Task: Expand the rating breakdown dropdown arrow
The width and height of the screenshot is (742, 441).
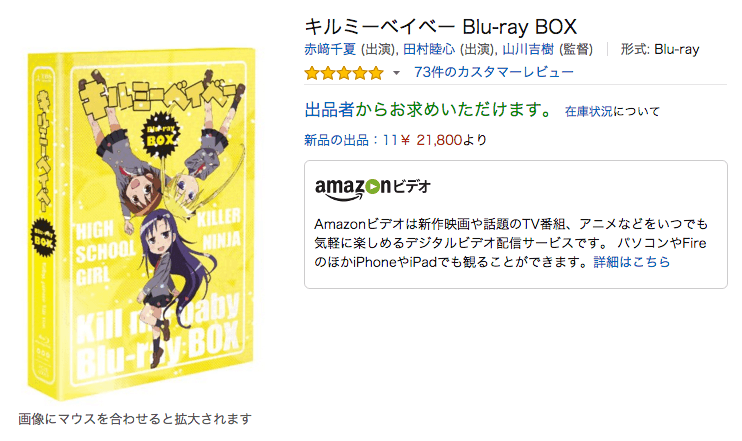Action: [397, 73]
